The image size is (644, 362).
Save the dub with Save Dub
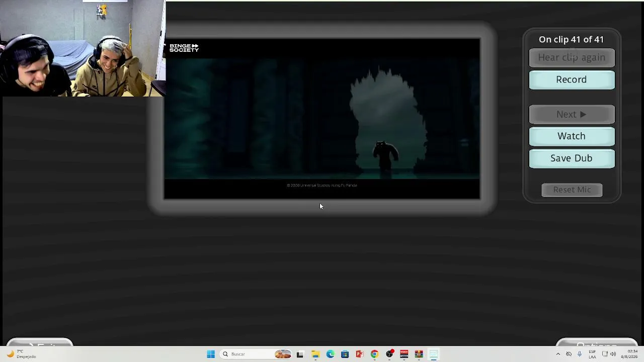coord(572,158)
